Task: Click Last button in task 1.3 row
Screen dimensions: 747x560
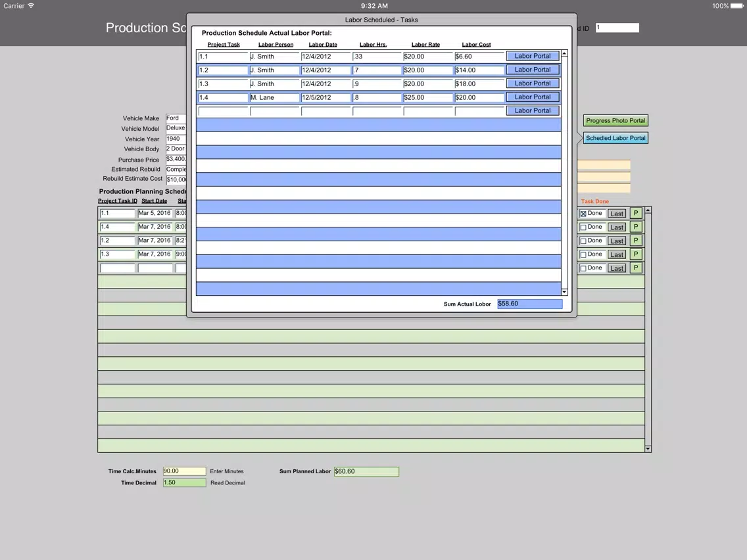Action: pyautogui.click(x=617, y=255)
